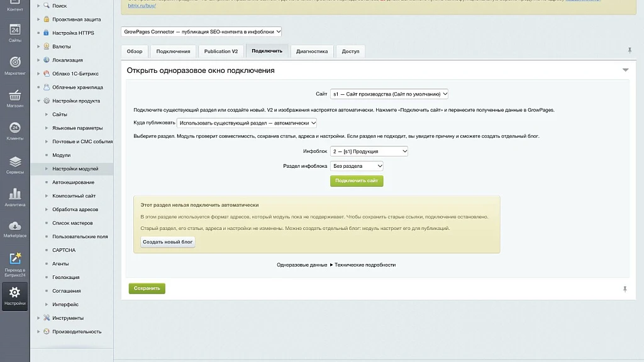The width and height of the screenshot is (644, 362).
Task: Click the Настройки продукта gear icon
Action: 47,101
